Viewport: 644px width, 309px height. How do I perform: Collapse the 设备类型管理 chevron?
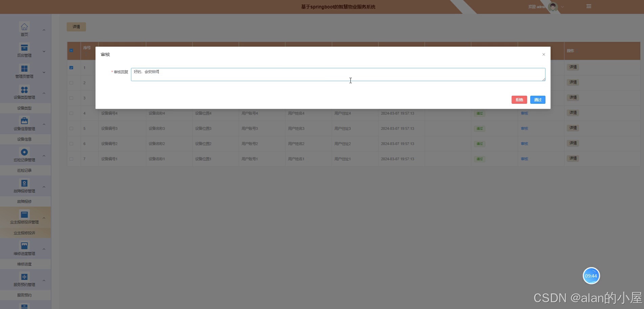coord(44,93)
